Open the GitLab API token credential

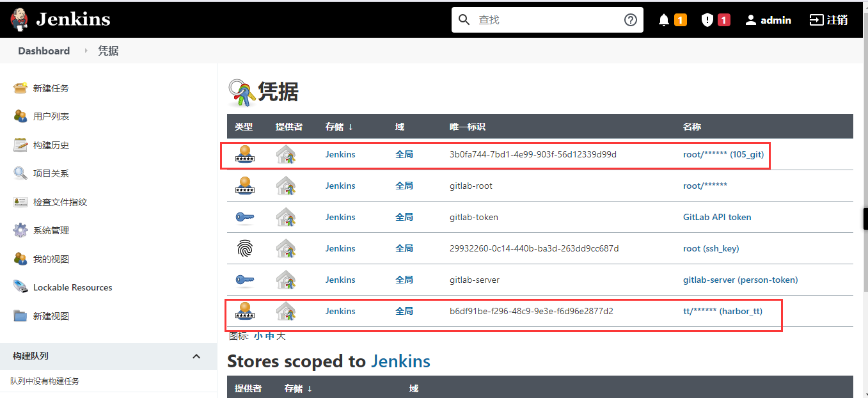coord(716,217)
